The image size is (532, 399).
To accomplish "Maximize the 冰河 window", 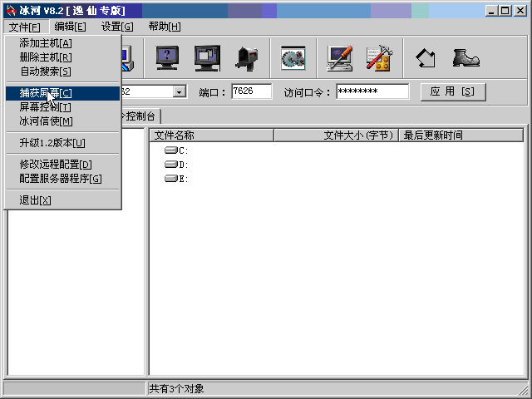I will tap(505, 11).
